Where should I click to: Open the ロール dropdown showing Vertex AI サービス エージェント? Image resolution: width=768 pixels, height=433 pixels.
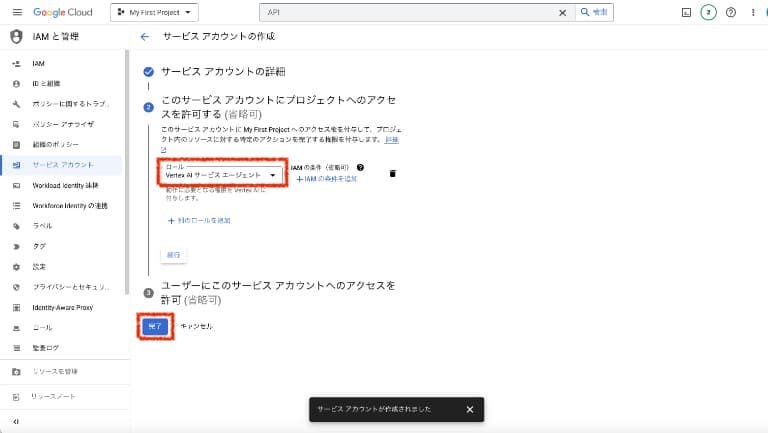tap(222, 173)
